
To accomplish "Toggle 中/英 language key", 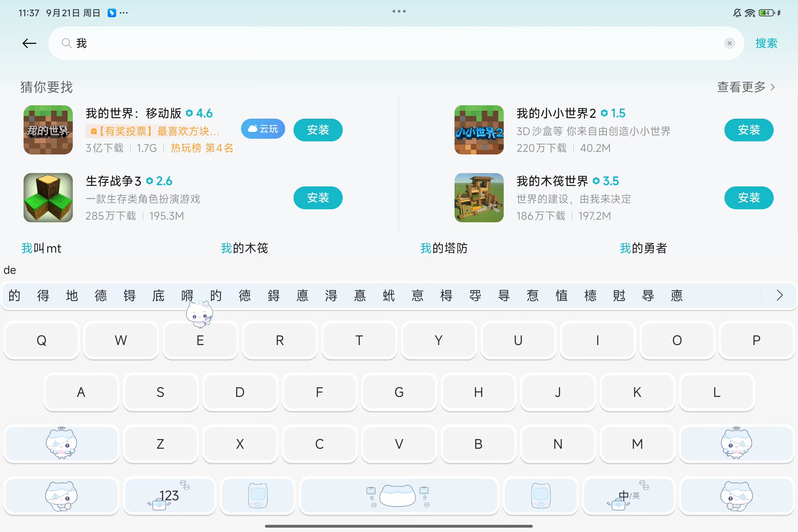I will (x=629, y=496).
